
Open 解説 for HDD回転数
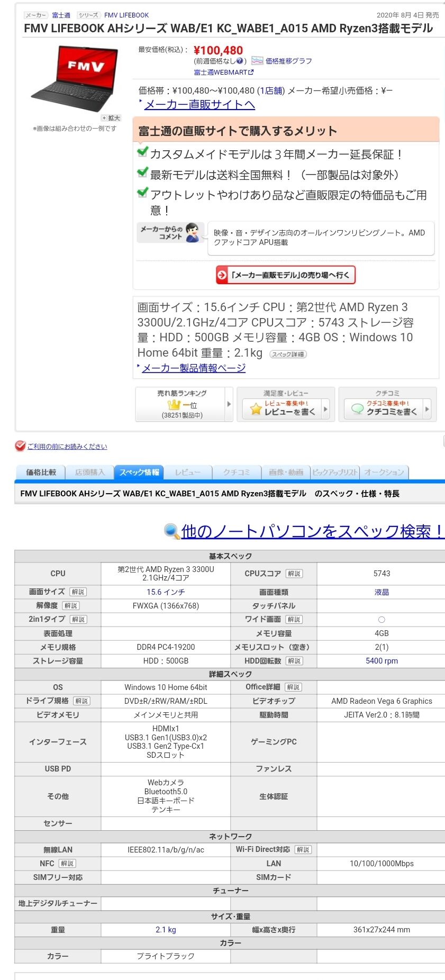pos(294,661)
